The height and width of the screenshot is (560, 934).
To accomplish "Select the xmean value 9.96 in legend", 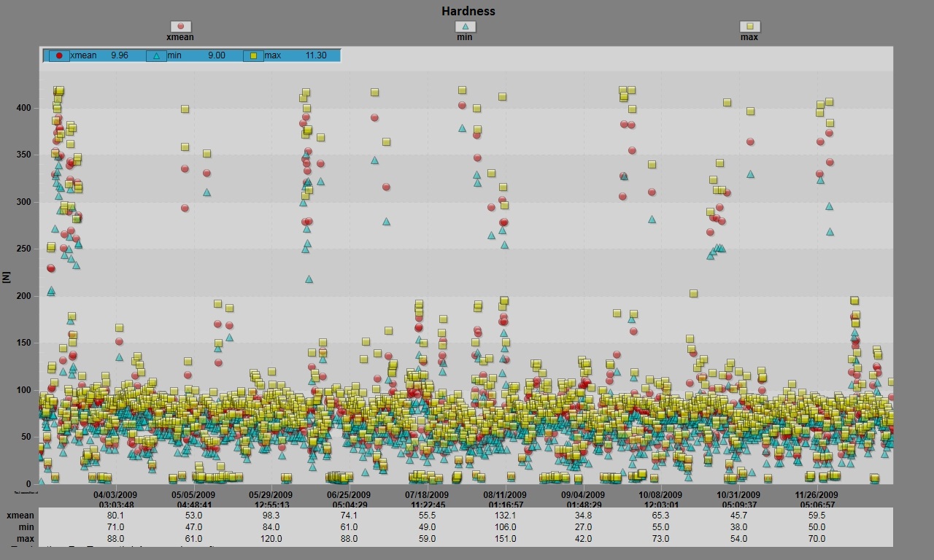I will (120, 55).
